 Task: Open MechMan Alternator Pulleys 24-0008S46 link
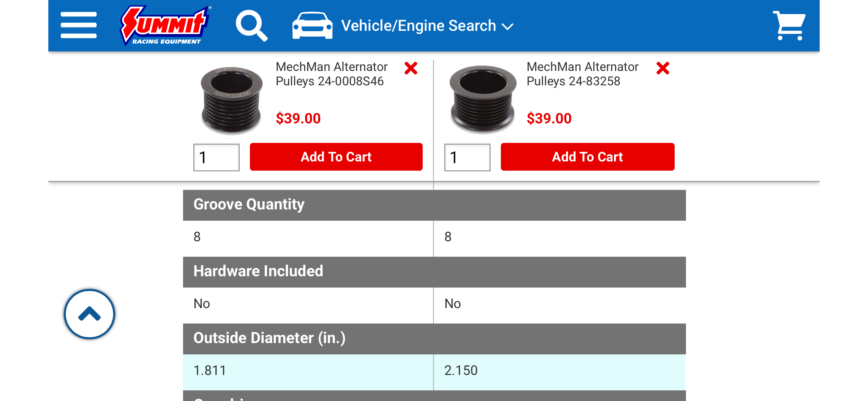click(x=331, y=74)
